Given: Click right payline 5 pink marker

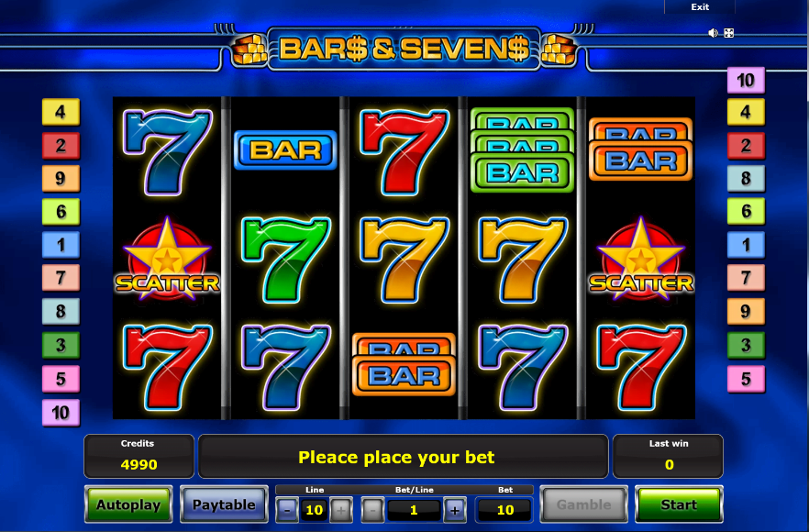Looking at the screenshot, I should pos(746,379).
